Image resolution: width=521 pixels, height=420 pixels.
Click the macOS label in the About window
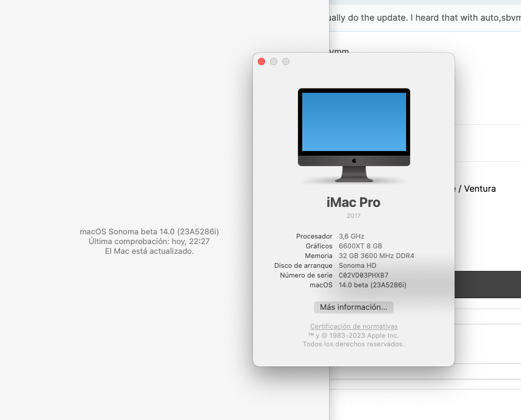tap(321, 285)
